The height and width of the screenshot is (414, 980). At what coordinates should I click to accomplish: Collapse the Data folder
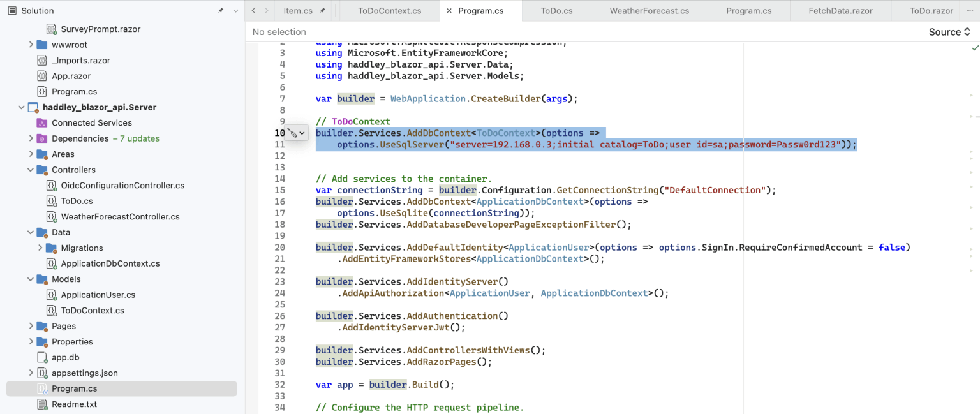point(31,232)
